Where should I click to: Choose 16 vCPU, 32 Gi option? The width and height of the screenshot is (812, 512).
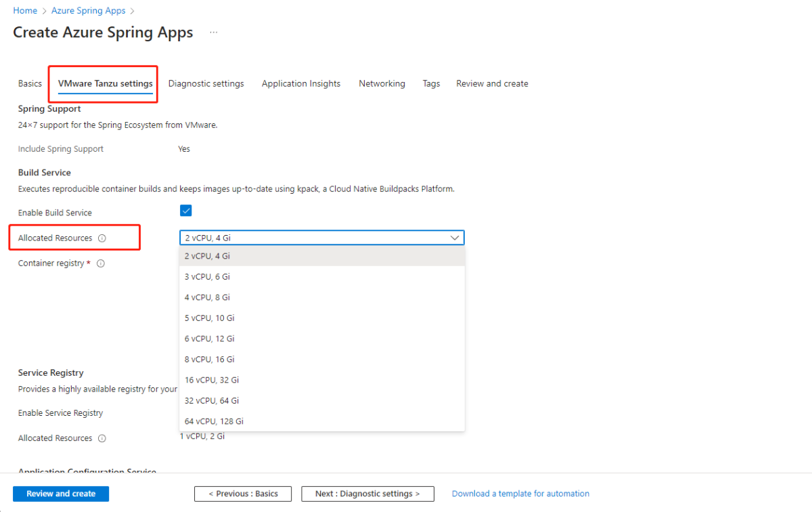322,380
